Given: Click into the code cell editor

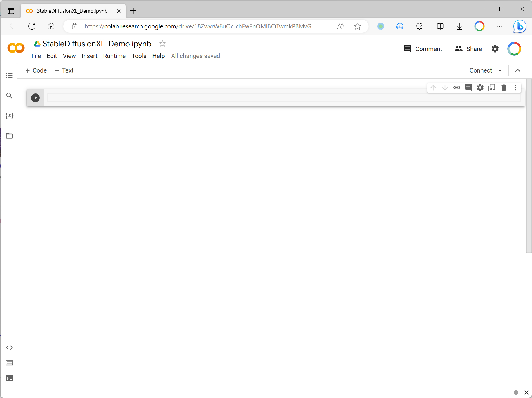Looking at the screenshot, I should [x=284, y=98].
